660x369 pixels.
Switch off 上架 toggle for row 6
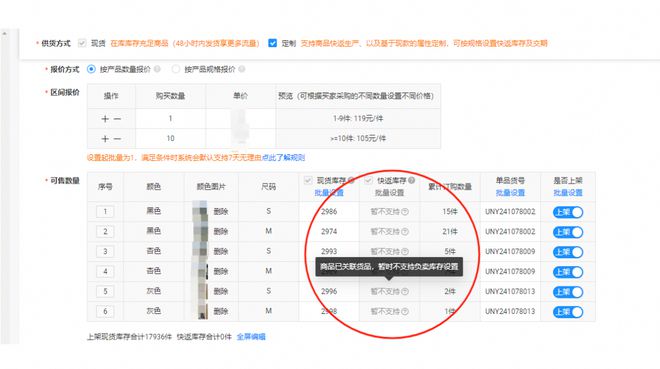tap(568, 312)
